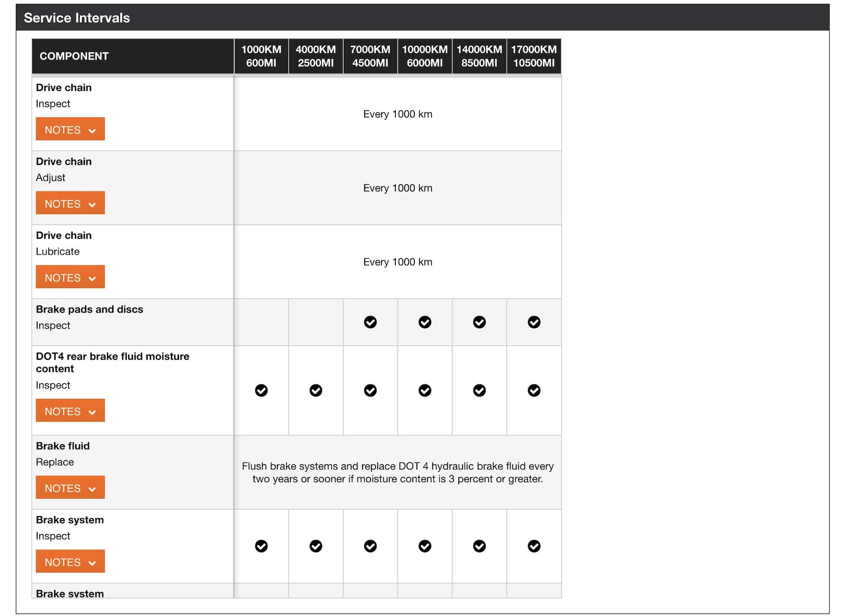The image size is (844, 616).
Task: Click the COMPONENT column header
Action: 74,56
